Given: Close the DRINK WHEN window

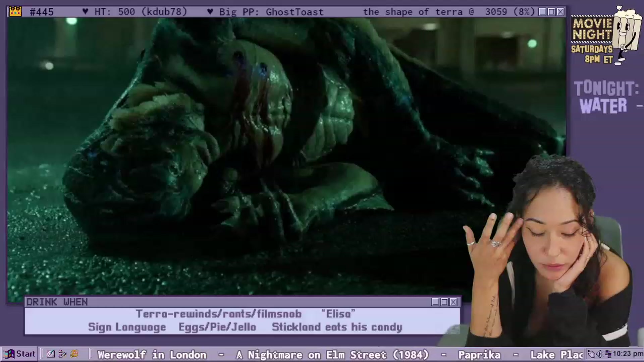Looking at the screenshot, I should pyautogui.click(x=453, y=302).
